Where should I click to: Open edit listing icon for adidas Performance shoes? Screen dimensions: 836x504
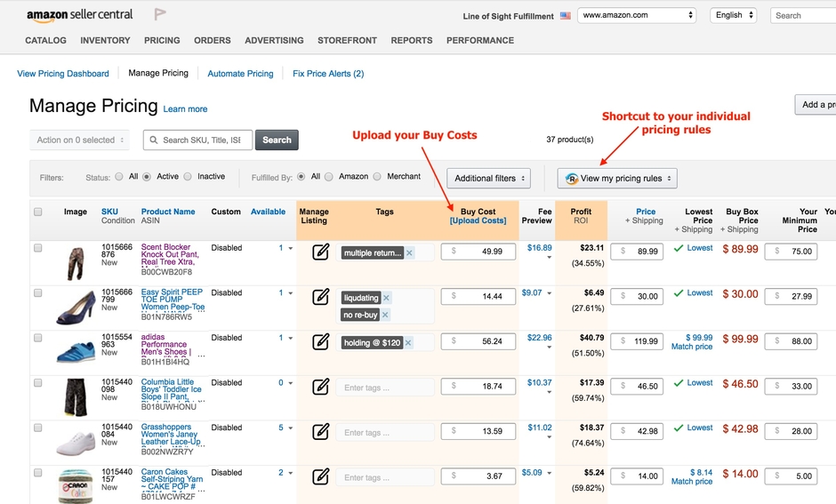pyautogui.click(x=320, y=341)
